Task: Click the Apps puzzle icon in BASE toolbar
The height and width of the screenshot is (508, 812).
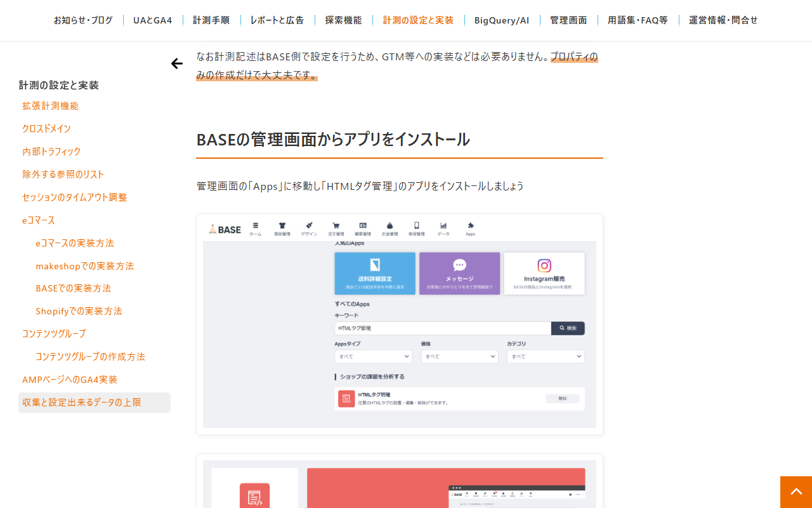Action: (470, 229)
